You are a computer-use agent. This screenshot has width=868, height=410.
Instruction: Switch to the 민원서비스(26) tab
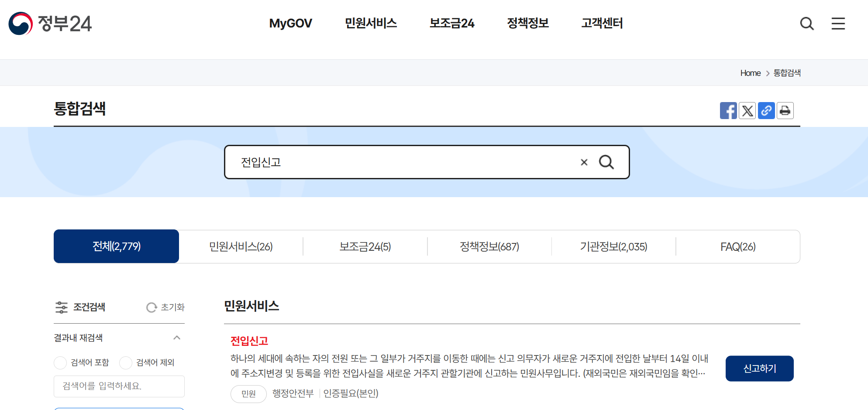point(241,246)
